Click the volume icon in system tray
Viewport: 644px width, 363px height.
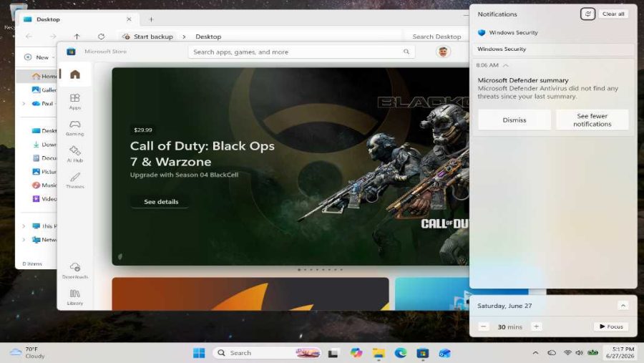pos(579,353)
